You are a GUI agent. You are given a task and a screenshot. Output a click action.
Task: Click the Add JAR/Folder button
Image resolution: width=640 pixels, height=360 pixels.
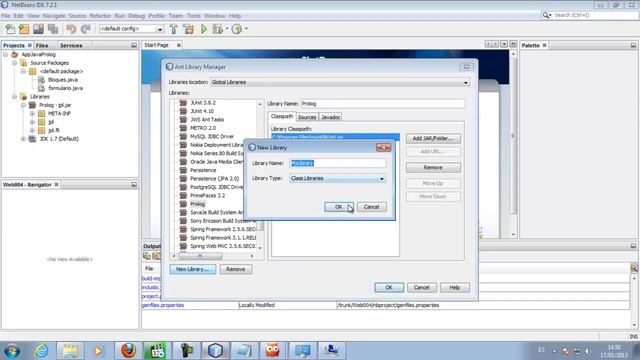[433, 138]
